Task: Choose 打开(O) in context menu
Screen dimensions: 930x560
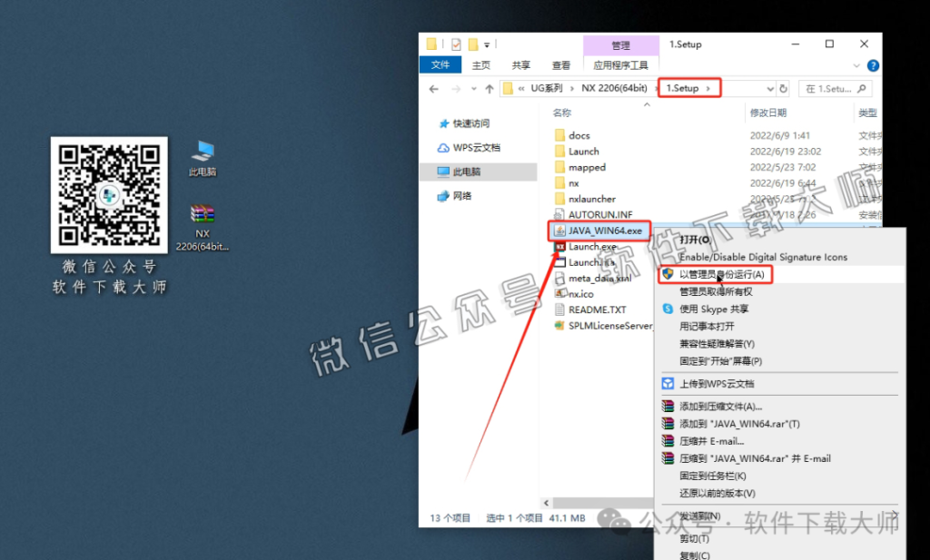Action: tap(695, 240)
